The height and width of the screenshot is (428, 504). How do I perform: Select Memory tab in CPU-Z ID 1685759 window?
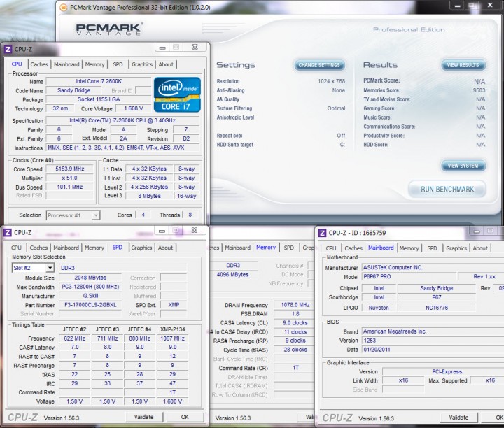pos(409,248)
